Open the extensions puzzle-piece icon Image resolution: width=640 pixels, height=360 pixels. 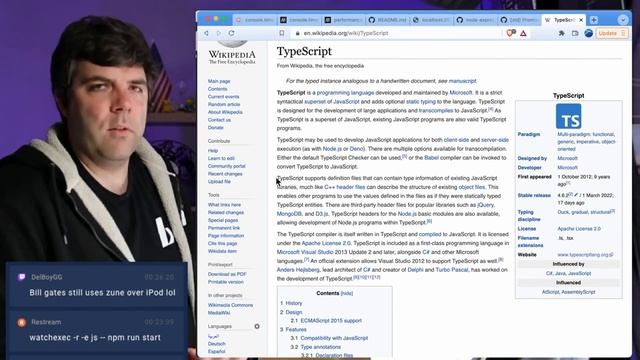tap(562, 33)
